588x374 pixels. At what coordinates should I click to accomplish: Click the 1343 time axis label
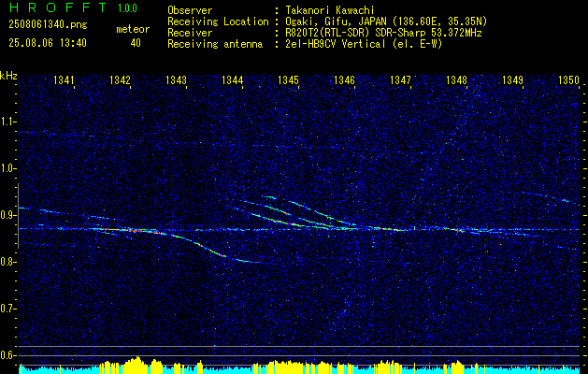pyautogui.click(x=176, y=80)
